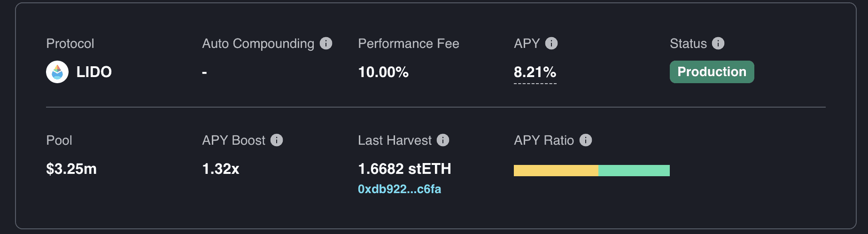Click the green segment of APY Ratio bar

[634, 171]
